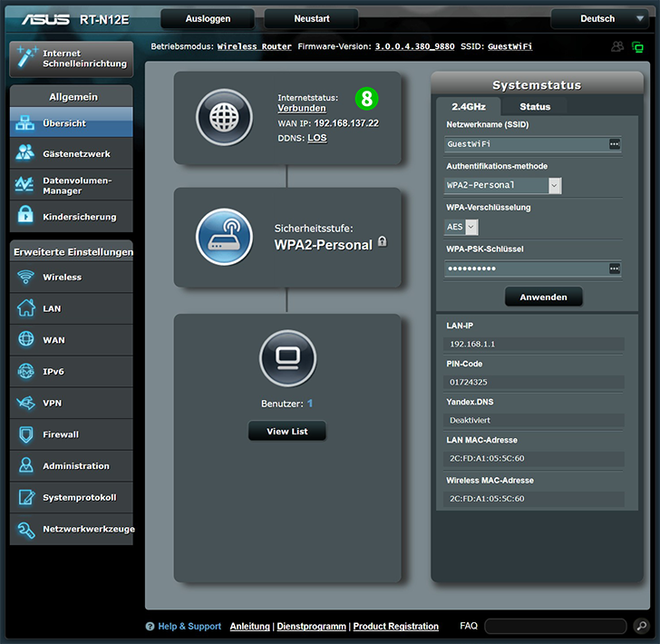Open the Product Registration link
This screenshot has height=644, width=660.
[395, 626]
